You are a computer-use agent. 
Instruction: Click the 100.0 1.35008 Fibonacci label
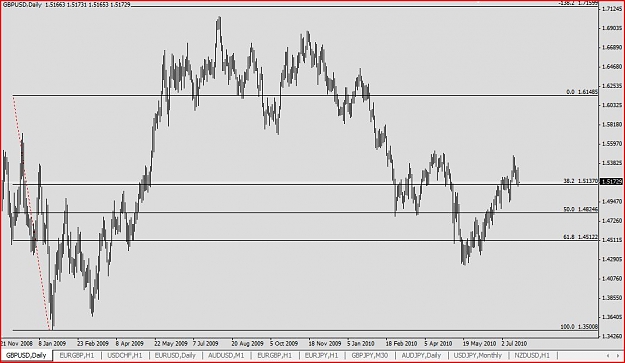(580, 326)
